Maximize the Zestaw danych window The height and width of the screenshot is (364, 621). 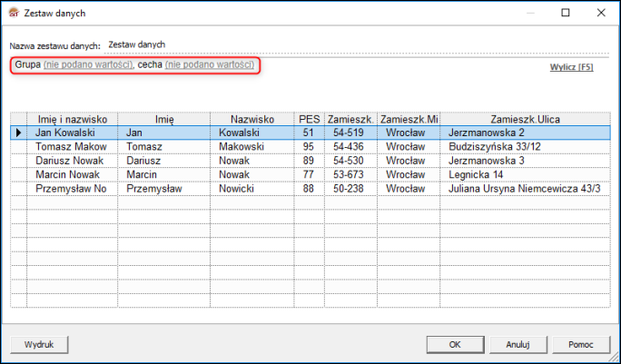click(x=565, y=14)
